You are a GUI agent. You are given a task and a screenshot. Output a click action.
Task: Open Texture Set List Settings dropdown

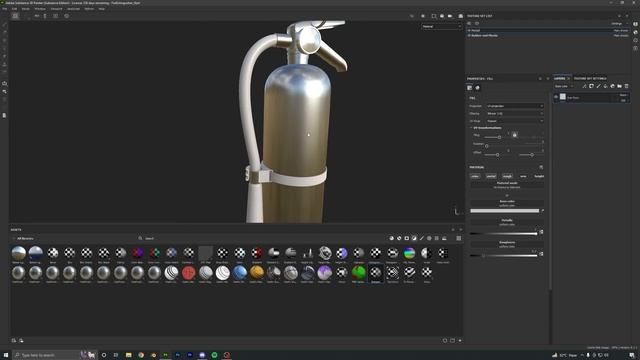(619, 24)
